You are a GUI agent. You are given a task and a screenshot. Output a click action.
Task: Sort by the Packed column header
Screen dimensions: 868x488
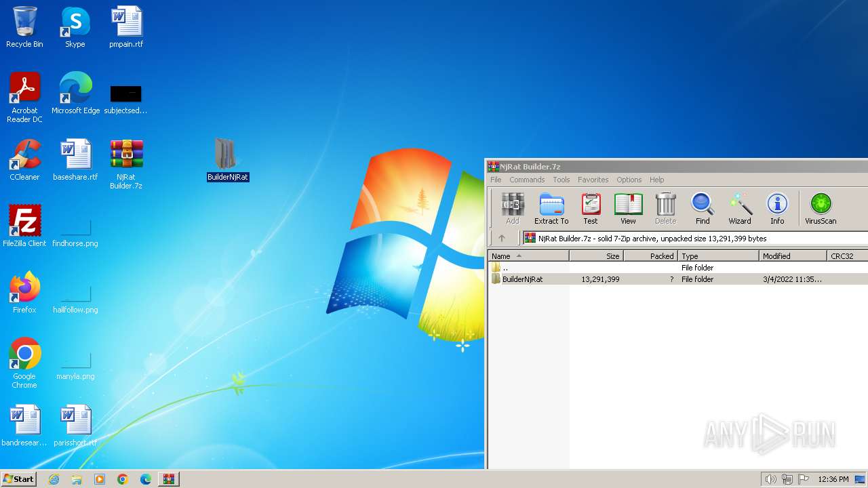[650, 256]
